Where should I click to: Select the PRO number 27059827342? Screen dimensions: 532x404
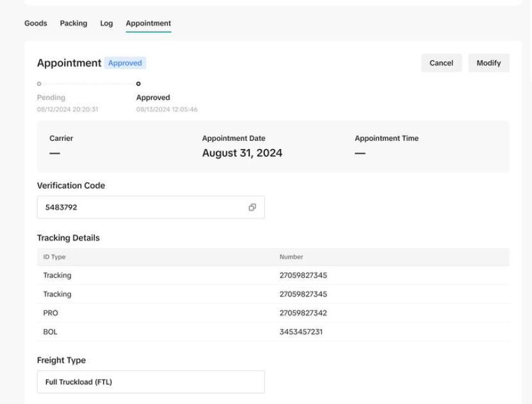(303, 313)
